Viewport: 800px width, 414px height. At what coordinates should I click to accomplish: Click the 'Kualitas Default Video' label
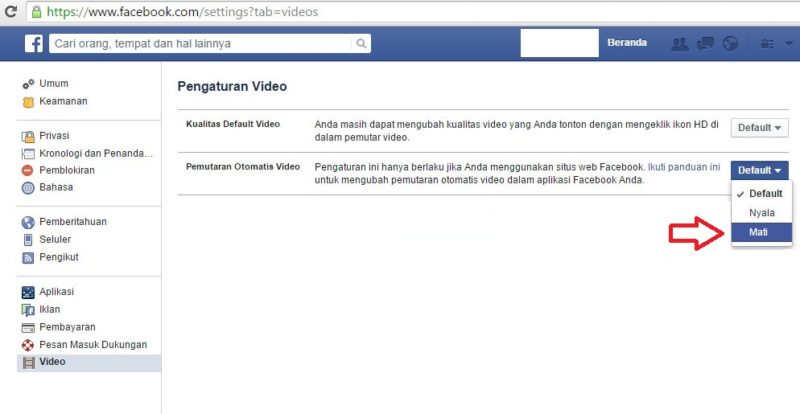233,124
